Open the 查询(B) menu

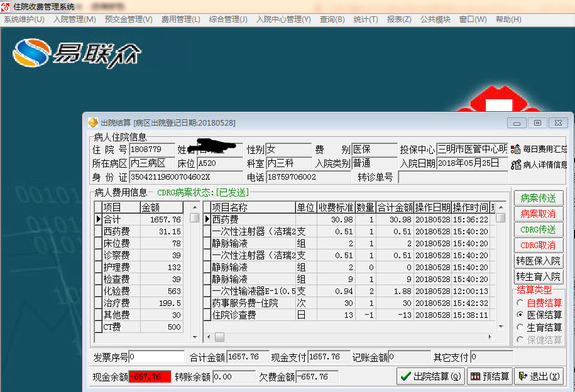click(x=332, y=19)
